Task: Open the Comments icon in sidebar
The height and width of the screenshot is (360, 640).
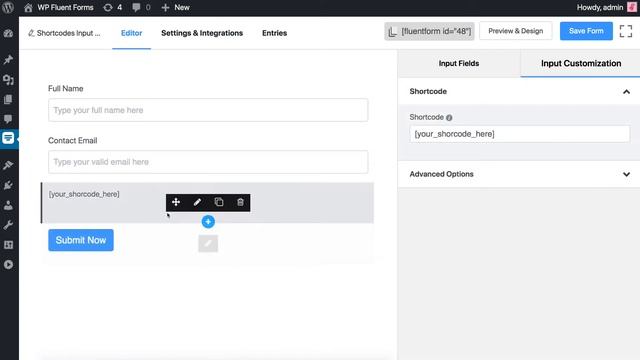Action: click(x=8, y=119)
